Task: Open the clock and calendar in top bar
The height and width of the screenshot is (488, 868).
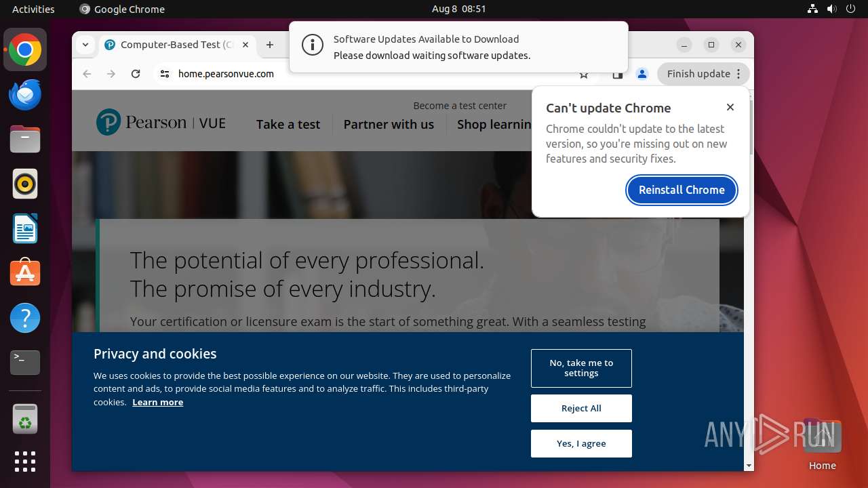Action: [x=459, y=9]
